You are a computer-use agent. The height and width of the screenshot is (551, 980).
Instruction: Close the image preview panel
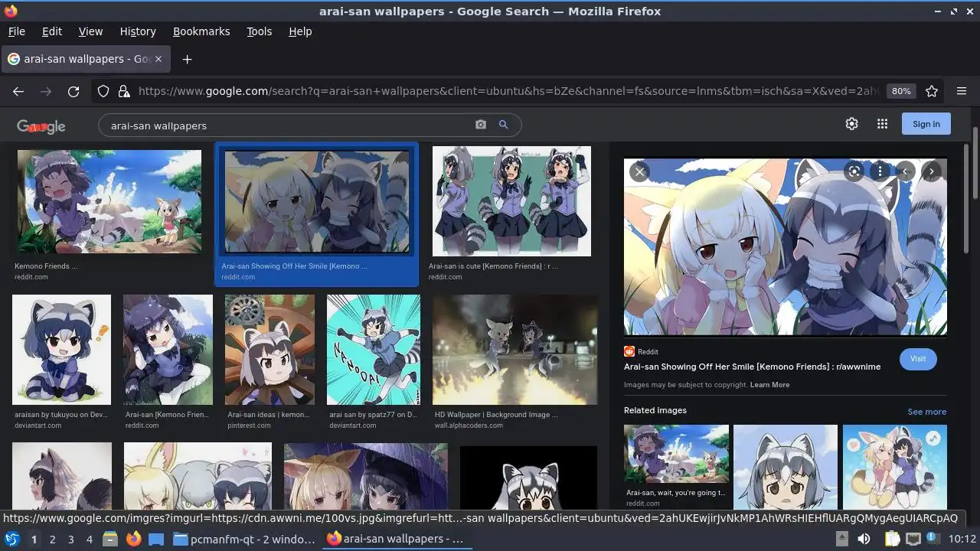pos(639,171)
